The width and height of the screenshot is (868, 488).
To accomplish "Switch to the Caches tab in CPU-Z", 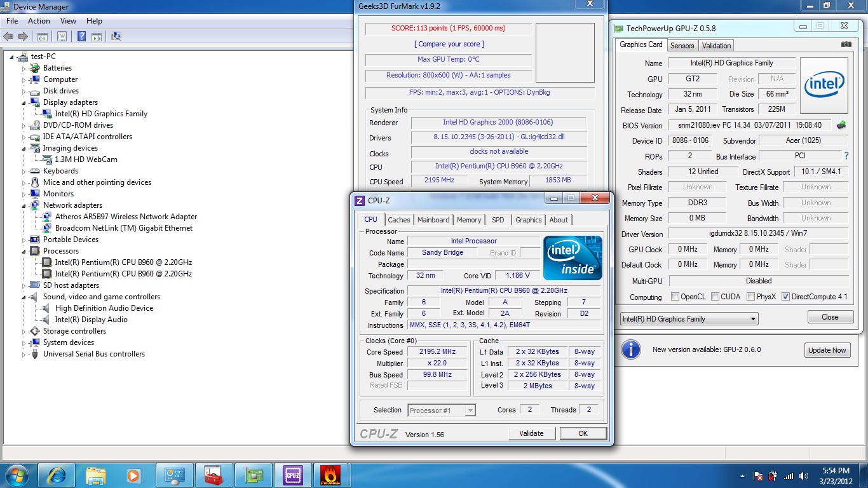I will (x=399, y=220).
